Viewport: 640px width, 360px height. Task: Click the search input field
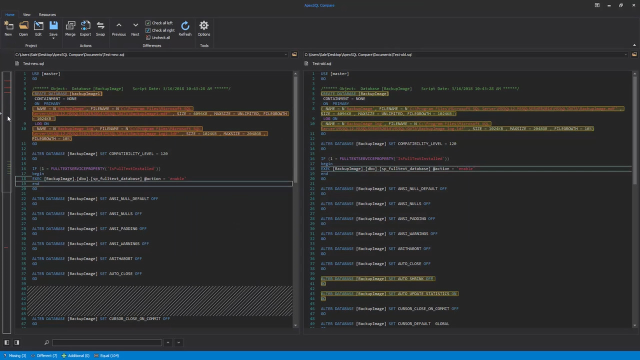[x=107, y=342]
